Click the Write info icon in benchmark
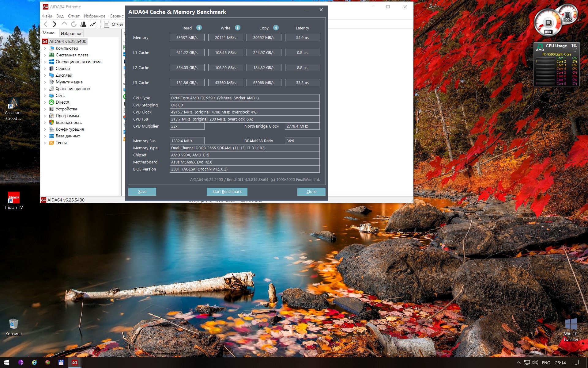The image size is (588, 368). (x=238, y=28)
